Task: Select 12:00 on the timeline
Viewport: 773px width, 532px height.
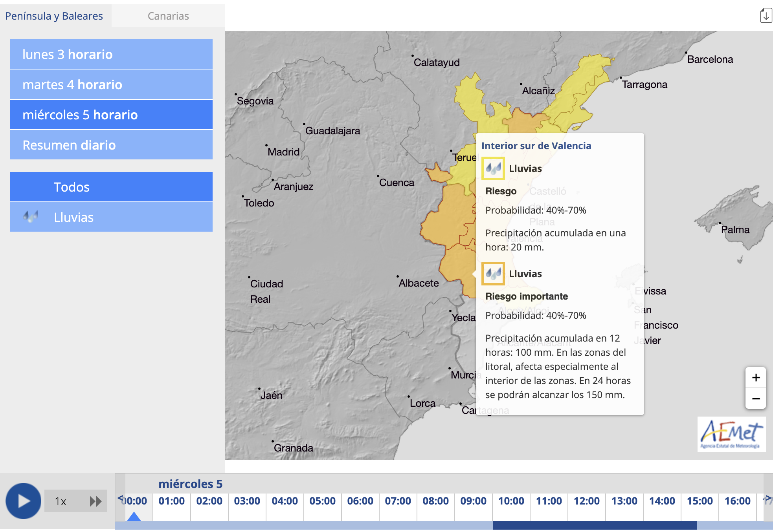Action: click(587, 501)
